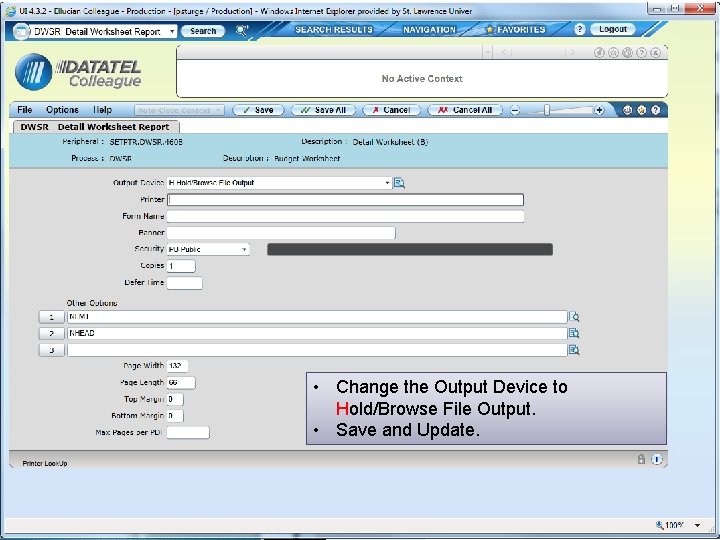Screen dimensions: 720x540
Task: Click the chart icon on dark toolbar end
Action: tap(627, 110)
